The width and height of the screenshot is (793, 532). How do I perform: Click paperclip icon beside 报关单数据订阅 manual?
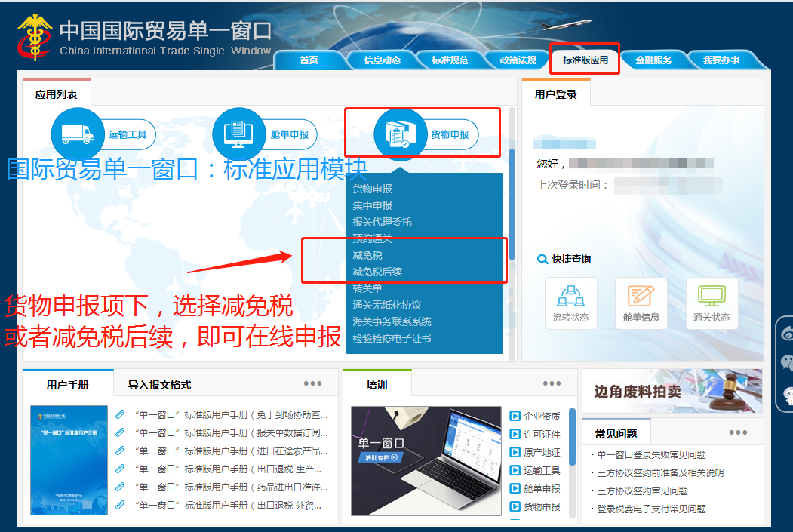click(120, 433)
